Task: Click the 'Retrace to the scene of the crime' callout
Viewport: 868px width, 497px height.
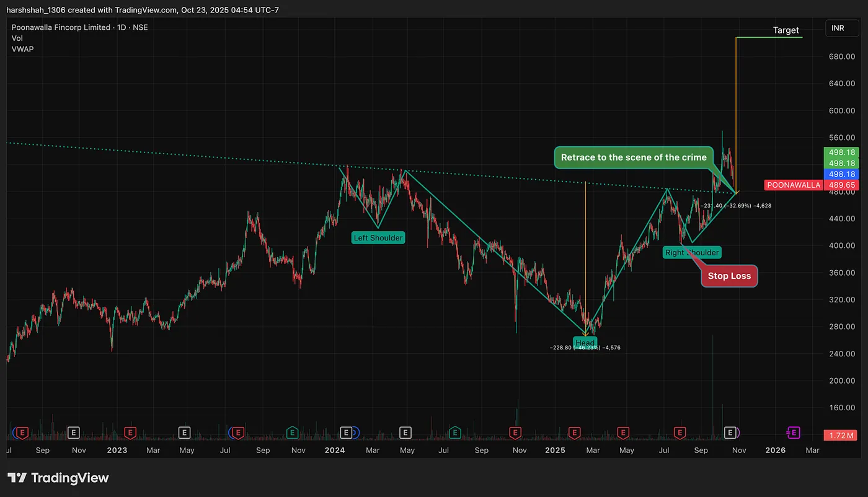Action: pyautogui.click(x=634, y=157)
